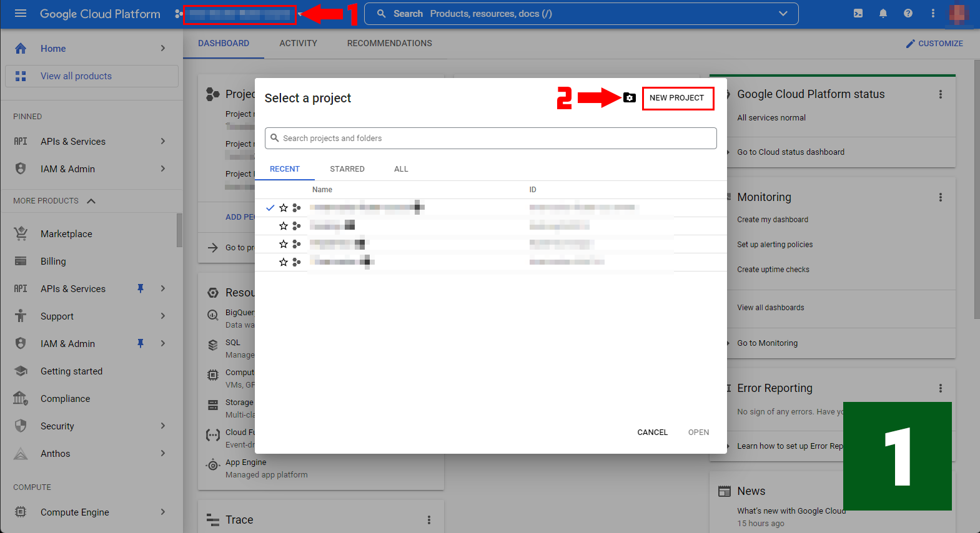Switch to the Dashboard tab

coord(224,43)
